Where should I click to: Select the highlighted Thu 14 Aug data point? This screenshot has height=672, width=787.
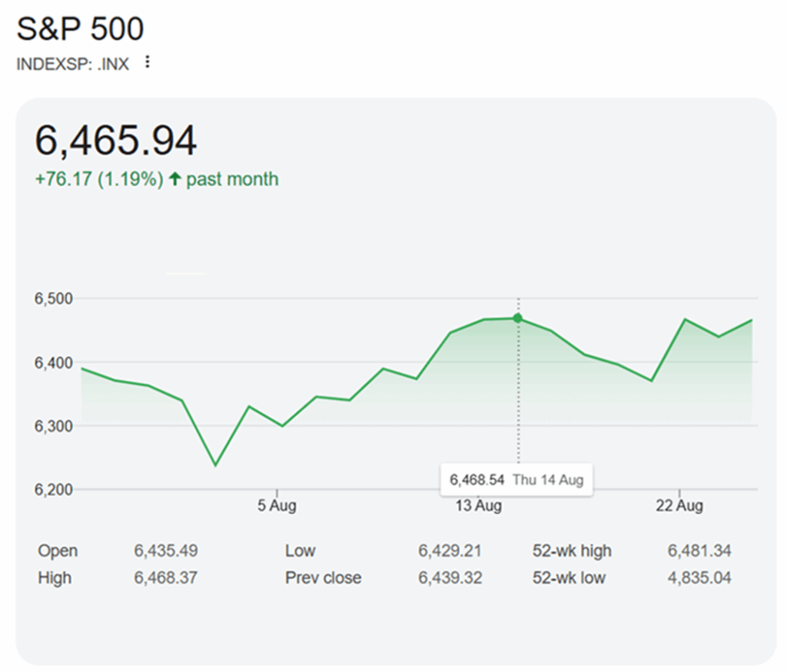[x=518, y=318]
